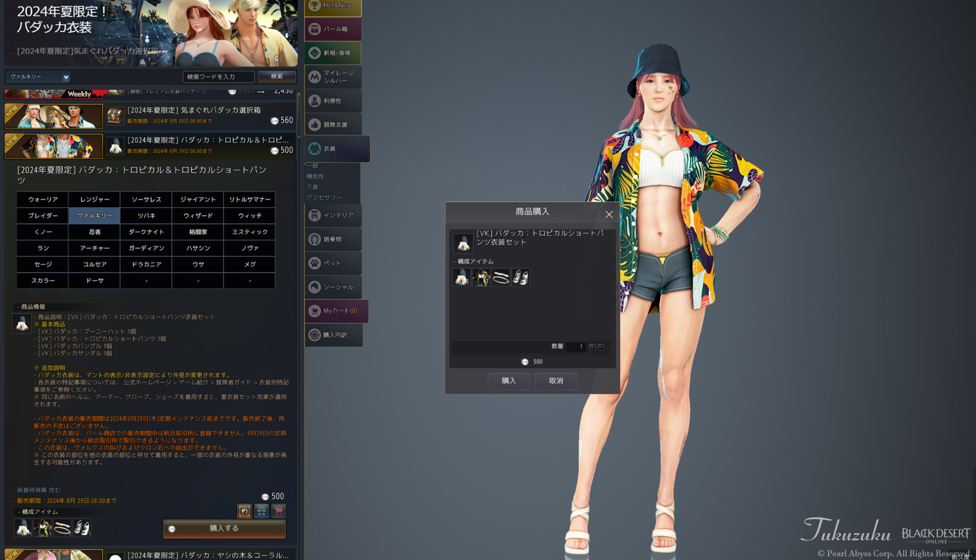976x560 pixels.
Task: Select the ダークナイト class tab
Action: click(x=146, y=232)
